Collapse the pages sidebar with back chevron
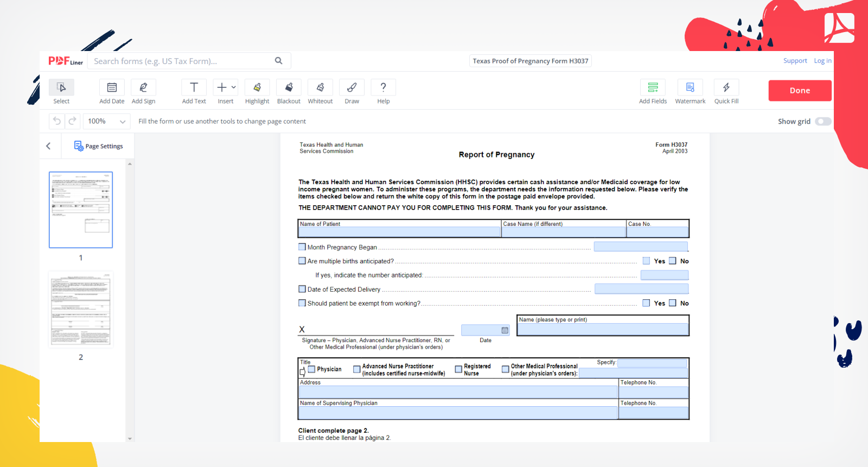Image resolution: width=868 pixels, height=467 pixels. pyautogui.click(x=48, y=146)
